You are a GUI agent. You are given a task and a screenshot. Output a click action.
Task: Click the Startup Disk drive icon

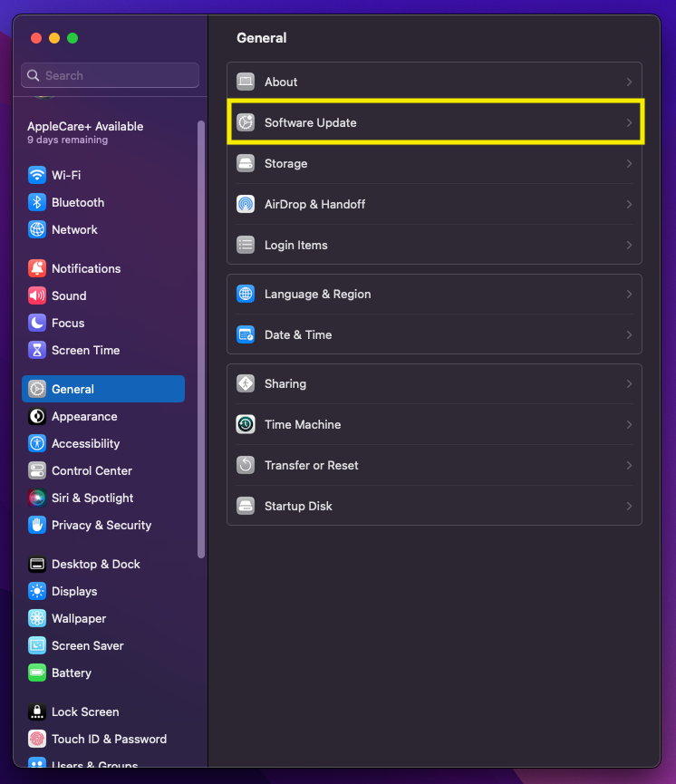click(x=246, y=506)
